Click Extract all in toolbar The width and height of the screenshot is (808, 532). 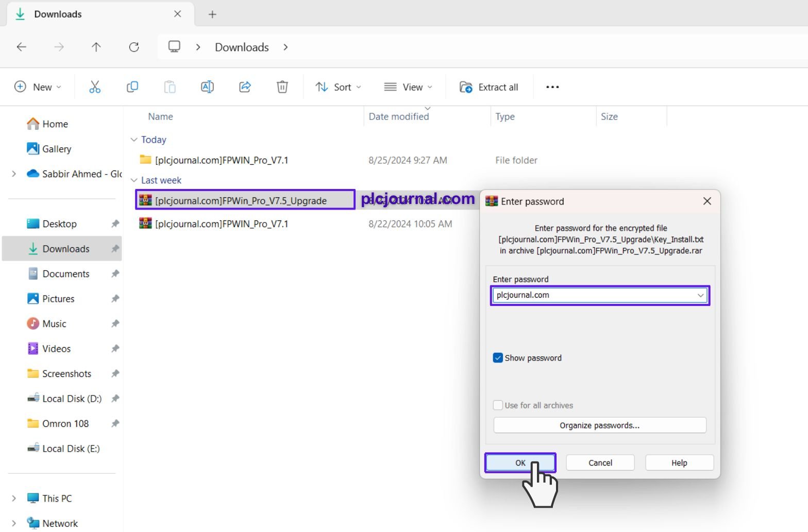[x=489, y=87]
